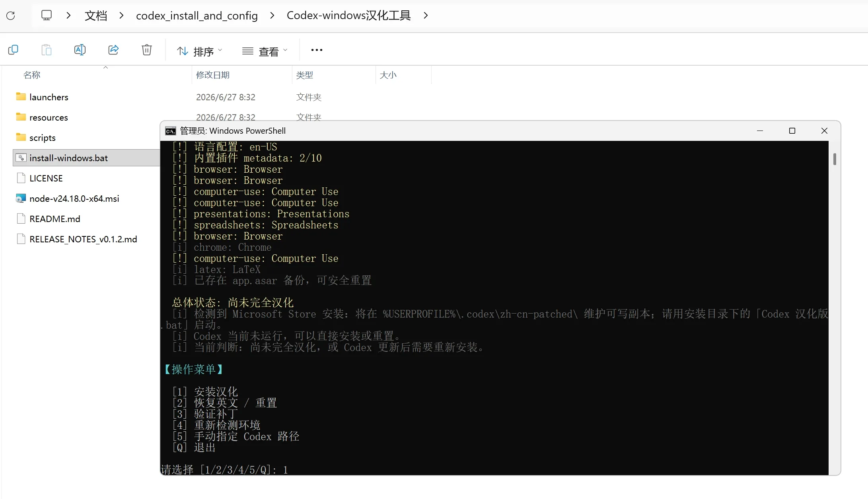Click the presentations: Presentations output line
The width and height of the screenshot is (868, 499).
261,214
